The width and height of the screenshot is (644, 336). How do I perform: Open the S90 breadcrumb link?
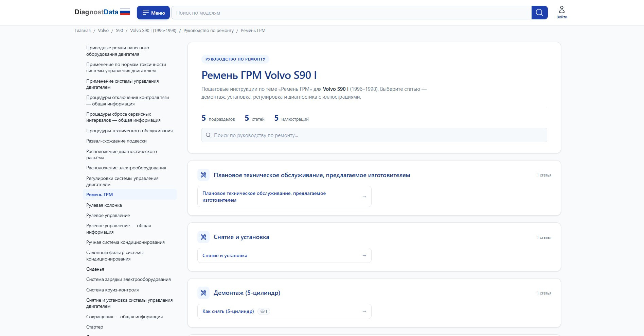[x=119, y=31]
